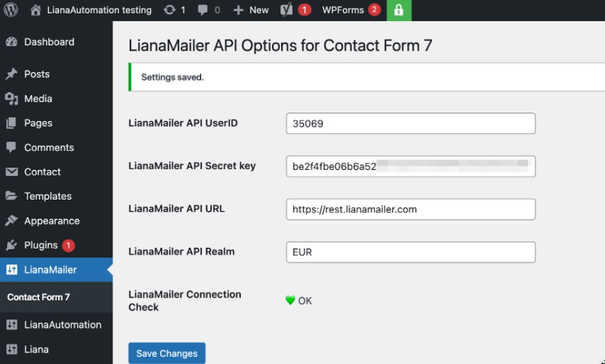The width and height of the screenshot is (605, 364).
Task: Click the 'LianaMailer API URL' label
Action: point(176,209)
